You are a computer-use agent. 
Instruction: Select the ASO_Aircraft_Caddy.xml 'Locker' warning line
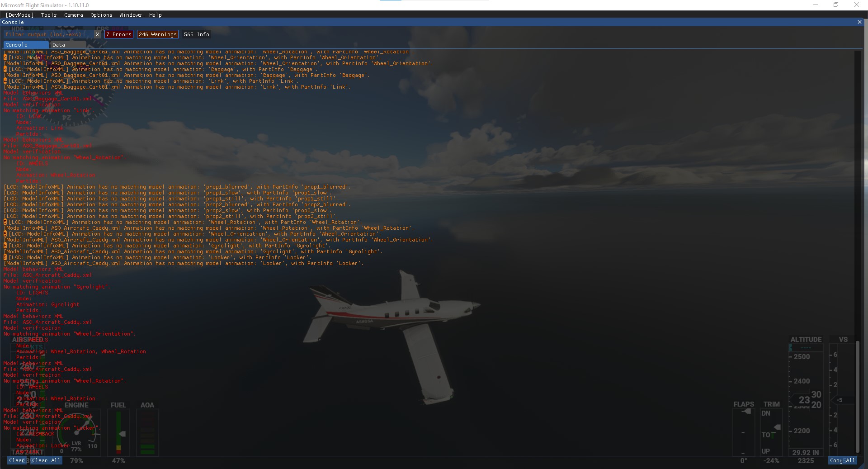click(x=184, y=263)
